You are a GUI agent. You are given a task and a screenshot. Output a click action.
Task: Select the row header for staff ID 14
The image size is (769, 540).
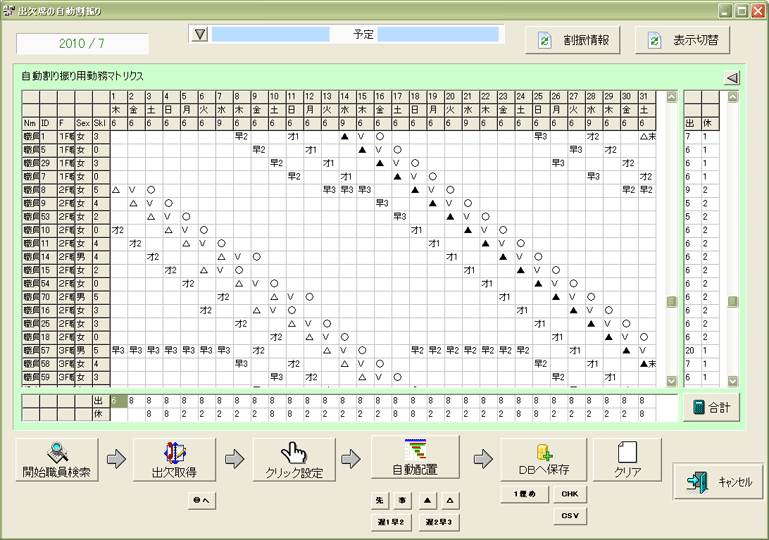(x=48, y=257)
